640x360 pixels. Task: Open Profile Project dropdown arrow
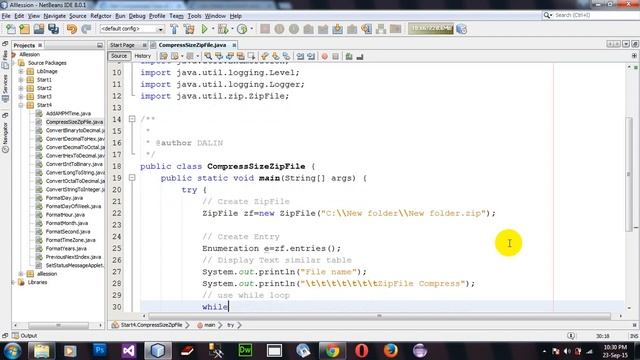point(251,29)
